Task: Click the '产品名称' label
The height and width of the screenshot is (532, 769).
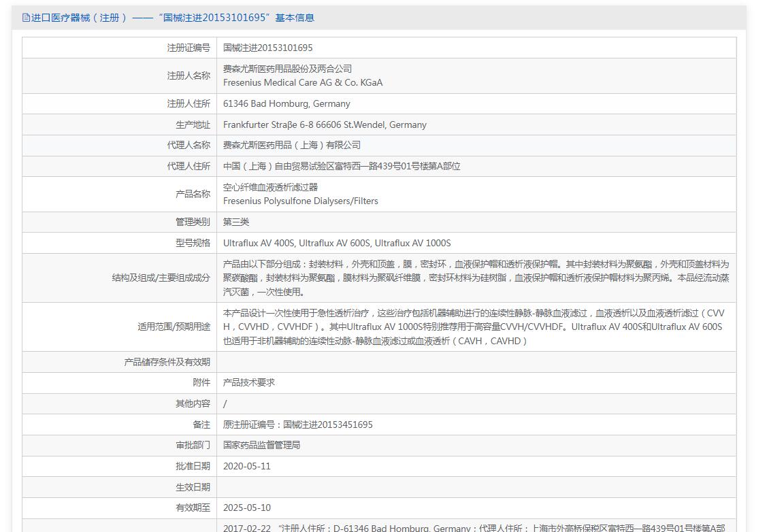Action: click(193, 194)
